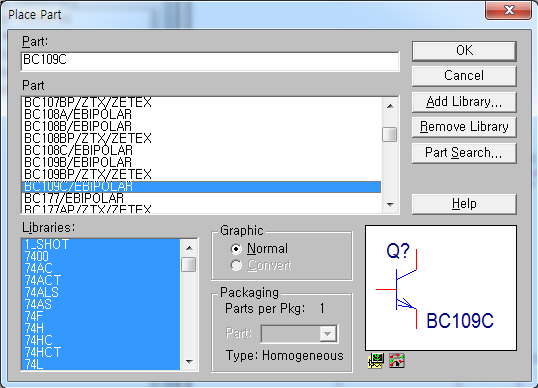Image resolution: width=538 pixels, height=388 pixels.
Task: Select BC108BP/ZTX/ZETEX in the part list
Action: coord(201,138)
